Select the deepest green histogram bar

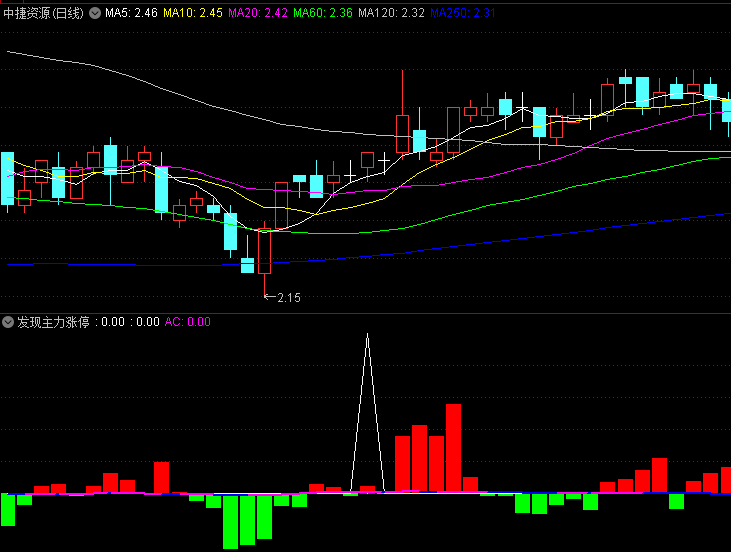230,520
